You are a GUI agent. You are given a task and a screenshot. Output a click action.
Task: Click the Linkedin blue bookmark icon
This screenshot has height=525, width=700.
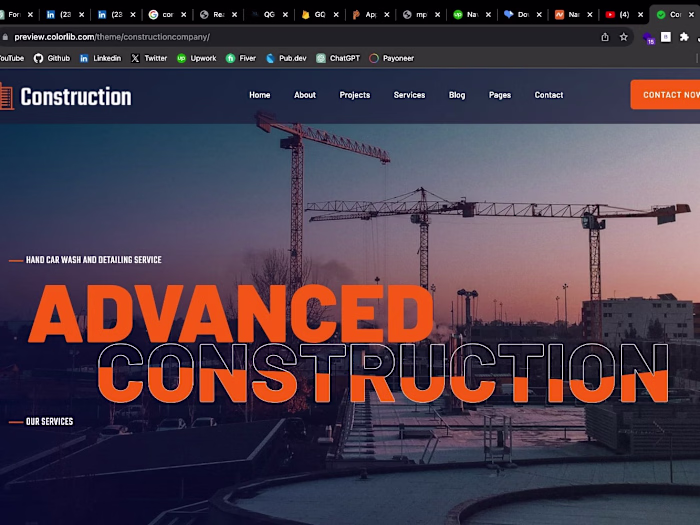tap(84, 58)
